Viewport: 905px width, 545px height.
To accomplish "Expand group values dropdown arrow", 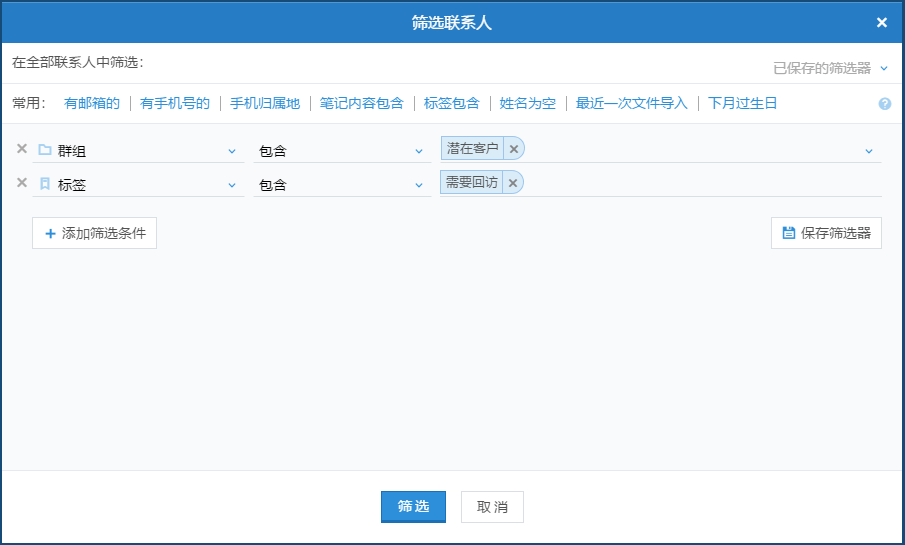I will [x=869, y=151].
